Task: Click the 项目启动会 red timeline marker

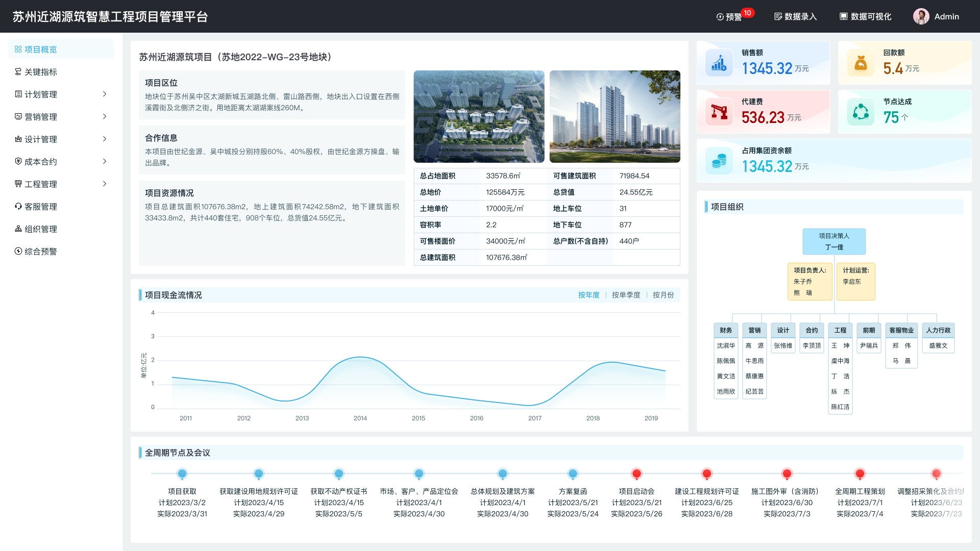Action: (x=636, y=474)
